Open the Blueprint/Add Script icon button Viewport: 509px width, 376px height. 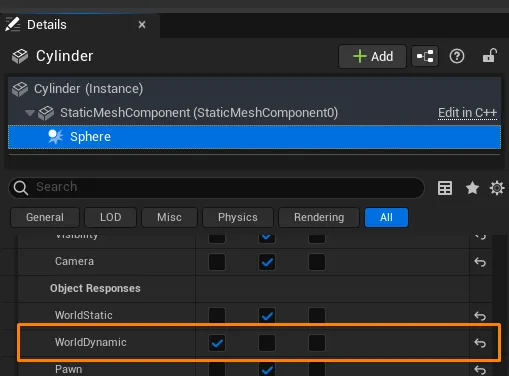coord(425,56)
